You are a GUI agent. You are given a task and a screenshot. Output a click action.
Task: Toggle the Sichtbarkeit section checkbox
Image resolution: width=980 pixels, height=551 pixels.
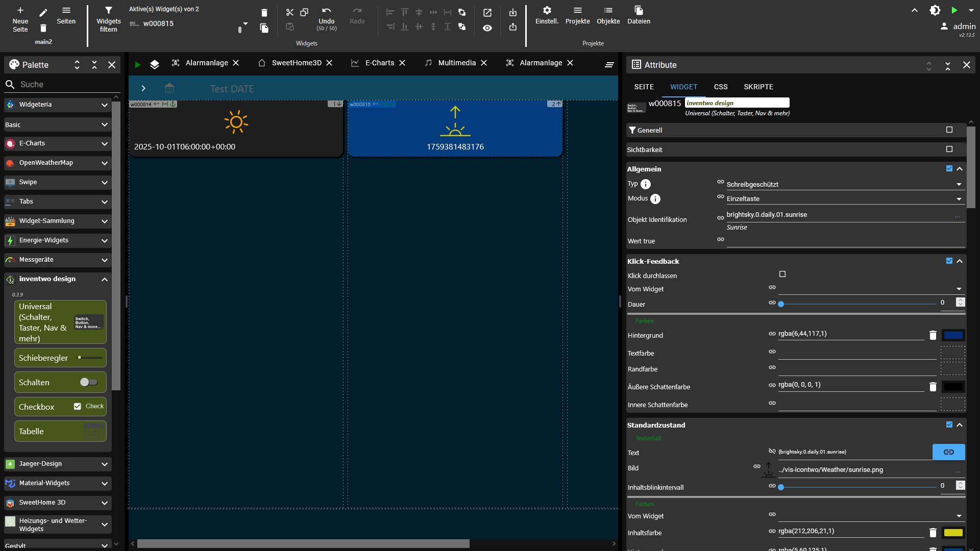click(949, 149)
